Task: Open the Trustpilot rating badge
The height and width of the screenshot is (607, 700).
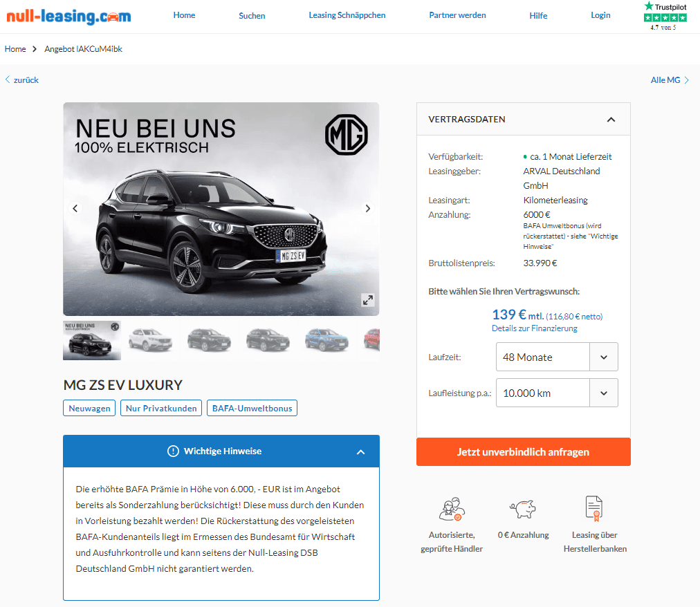Action: click(665, 17)
